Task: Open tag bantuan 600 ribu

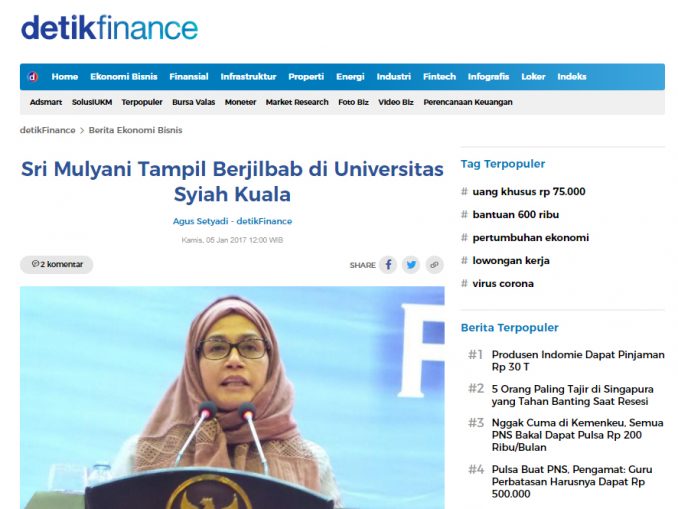Action: [515, 214]
